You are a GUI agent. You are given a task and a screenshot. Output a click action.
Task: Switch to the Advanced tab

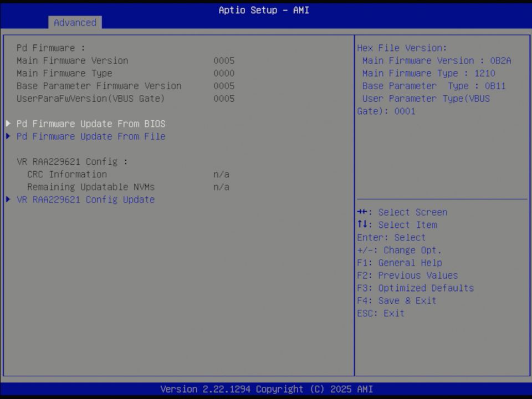click(x=75, y=23)
